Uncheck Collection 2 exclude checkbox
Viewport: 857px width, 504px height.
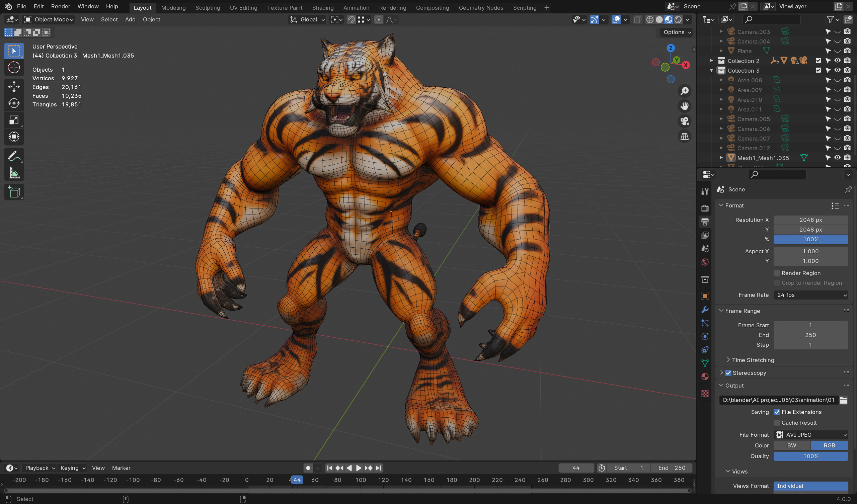point(818,61)
